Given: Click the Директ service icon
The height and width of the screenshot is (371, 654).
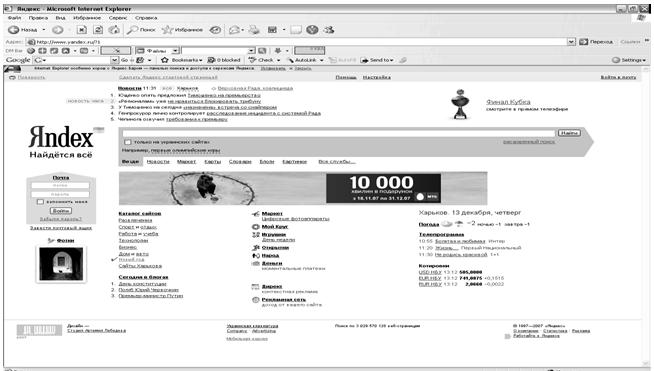Looking at the screenshot, I should (x=256, y=287).
